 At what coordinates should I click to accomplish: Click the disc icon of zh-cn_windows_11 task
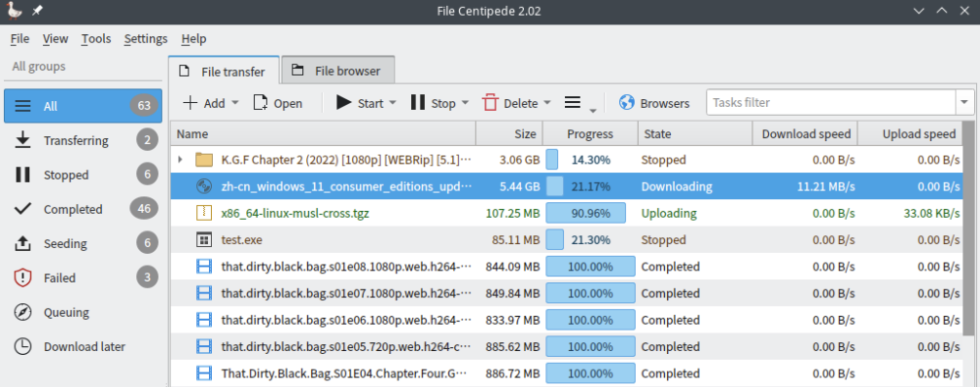tap(204, 187)
